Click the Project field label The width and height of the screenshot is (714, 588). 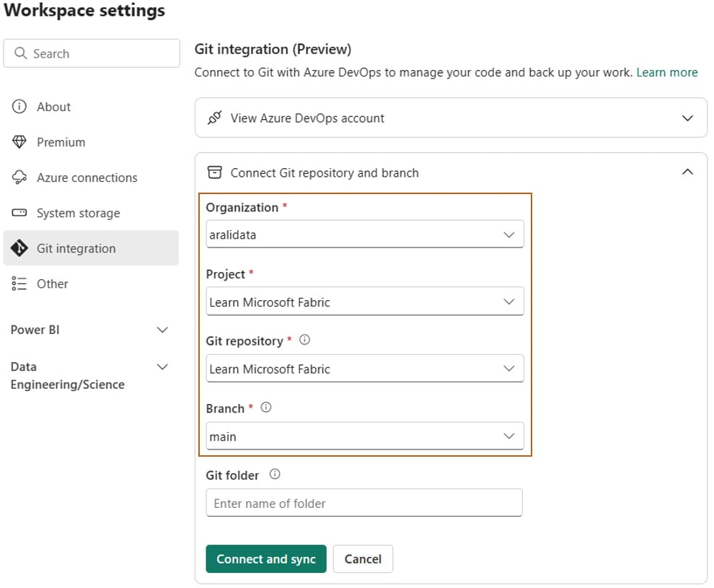226,274
